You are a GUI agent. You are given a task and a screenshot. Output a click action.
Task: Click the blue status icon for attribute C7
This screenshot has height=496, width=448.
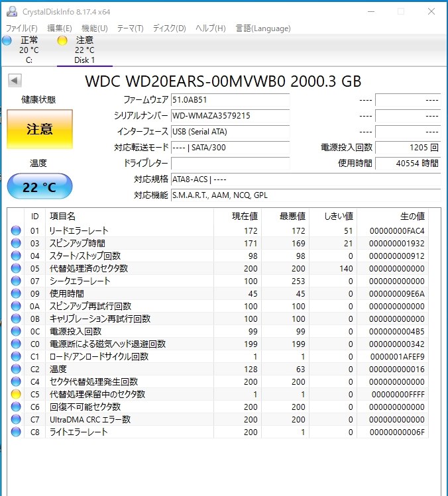click(16, 419)
